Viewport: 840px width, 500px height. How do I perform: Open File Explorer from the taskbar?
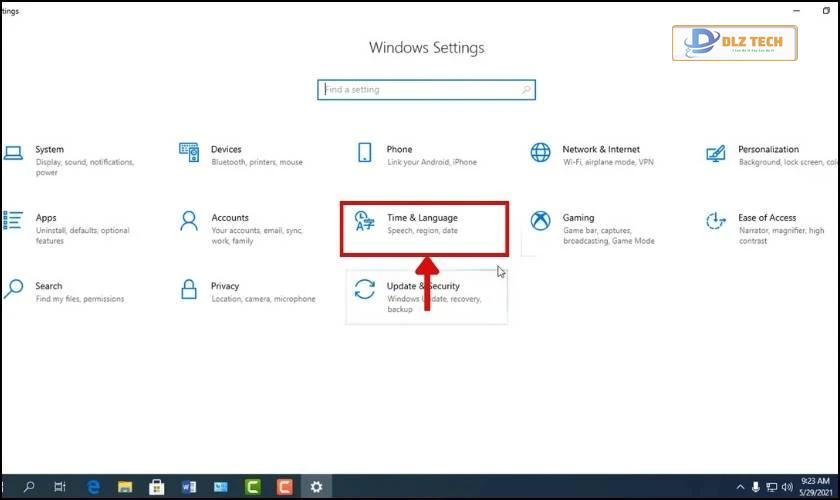point(125,487)
